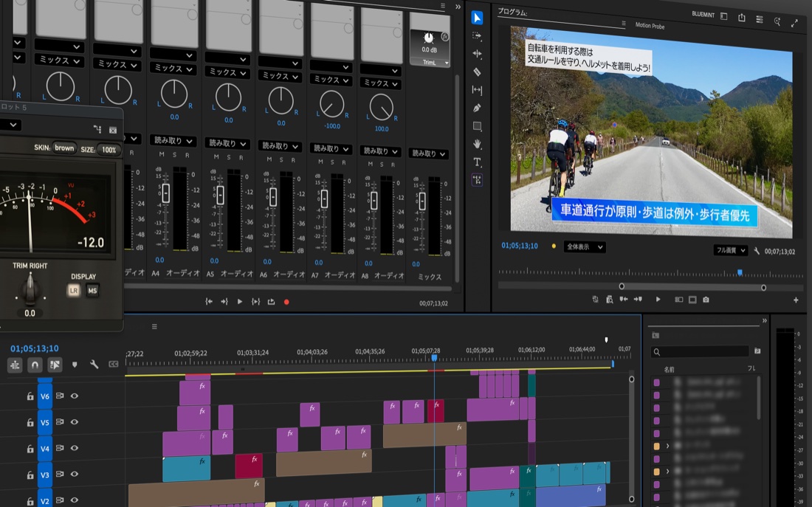Screen dimensions: 812x507
Task: Select LR display mode in VU meter
Action: (74, 291)
